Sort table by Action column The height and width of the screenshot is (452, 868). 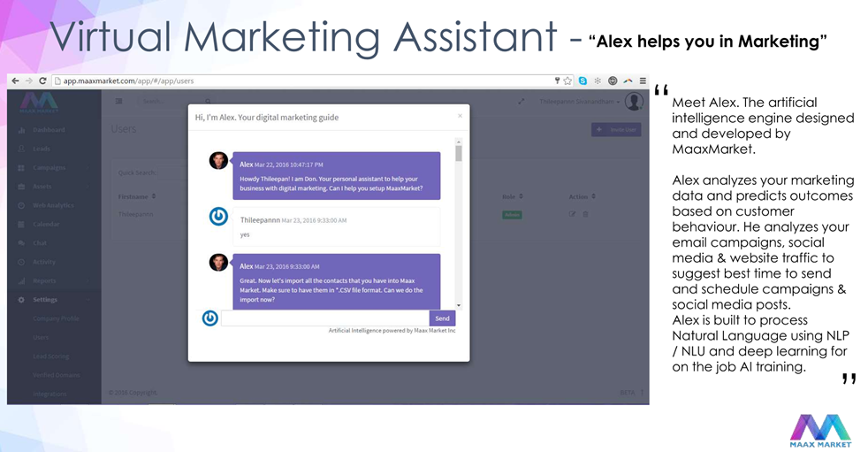click(582, 196)
